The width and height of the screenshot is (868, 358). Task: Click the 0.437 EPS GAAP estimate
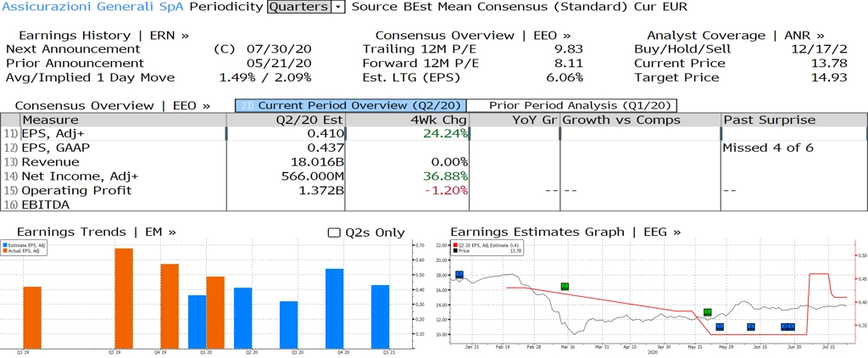point(325,148)
